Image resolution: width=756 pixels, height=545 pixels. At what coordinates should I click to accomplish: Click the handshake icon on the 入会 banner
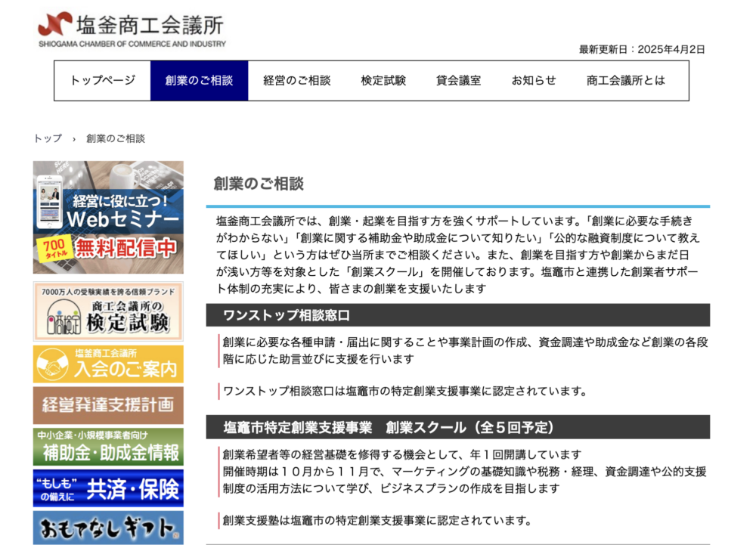pyautogui.click(x=53, y=365)
